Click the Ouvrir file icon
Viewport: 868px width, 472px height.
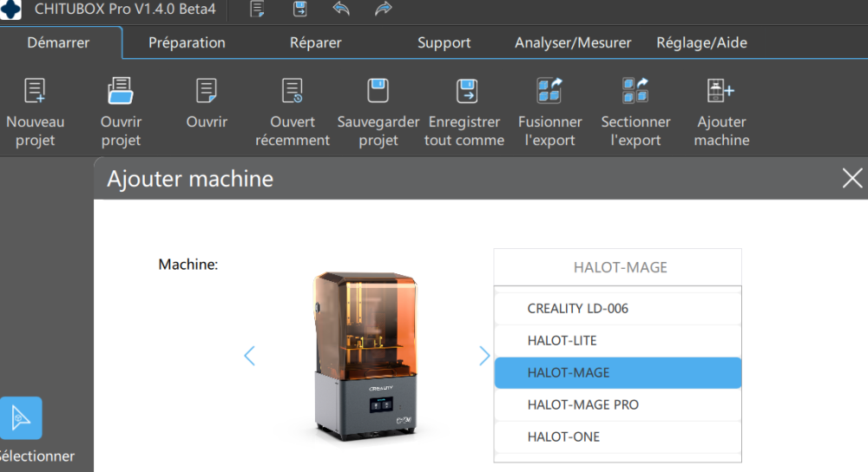(x=207, y=91)
